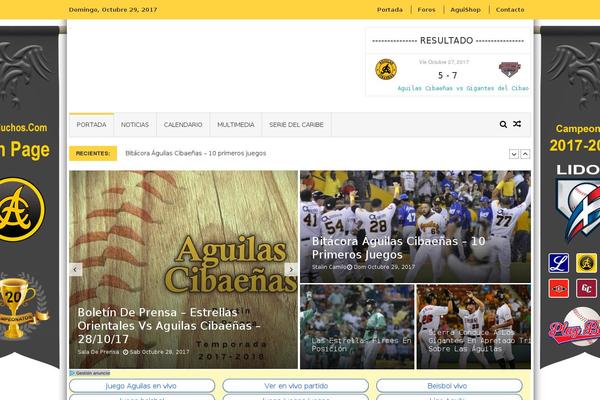
Task: Show next recent headline with down chevron
Action: coord(514,154)
